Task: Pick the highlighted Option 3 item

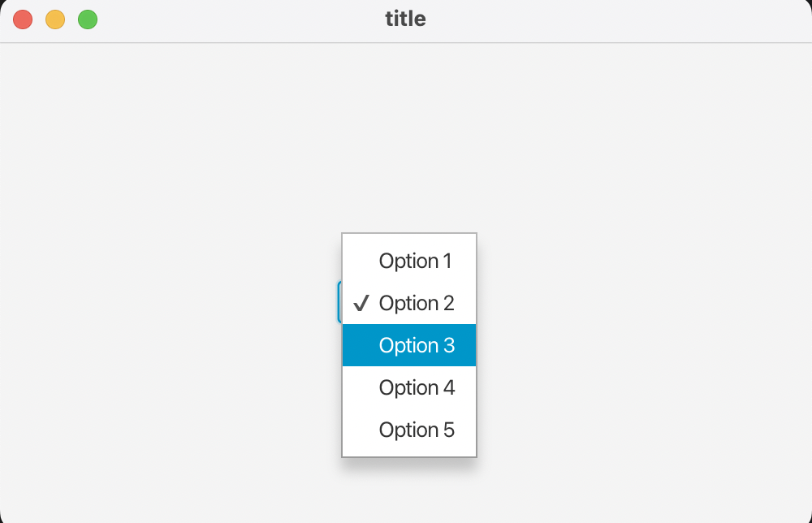Action: (x=417, y=345)
